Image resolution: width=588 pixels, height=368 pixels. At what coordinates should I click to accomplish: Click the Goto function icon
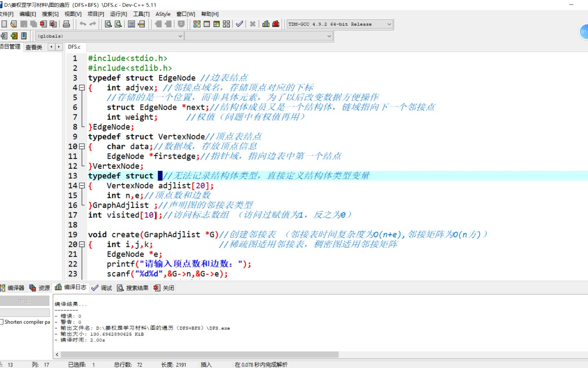pyautogui.click(x=131, y=24)
